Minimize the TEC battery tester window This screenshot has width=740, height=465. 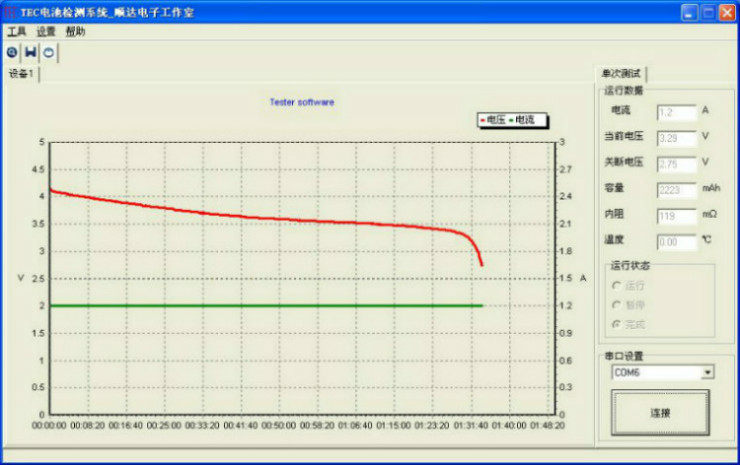point(690,13)
